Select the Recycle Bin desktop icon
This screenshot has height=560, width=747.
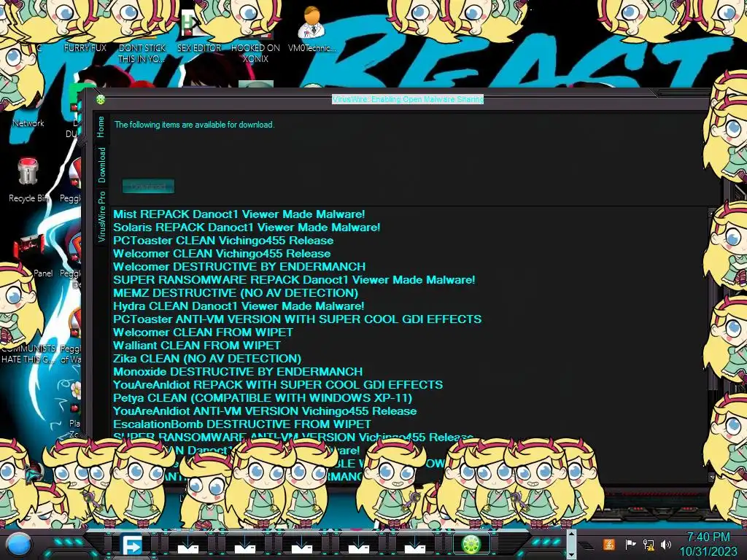coord(28,180)
